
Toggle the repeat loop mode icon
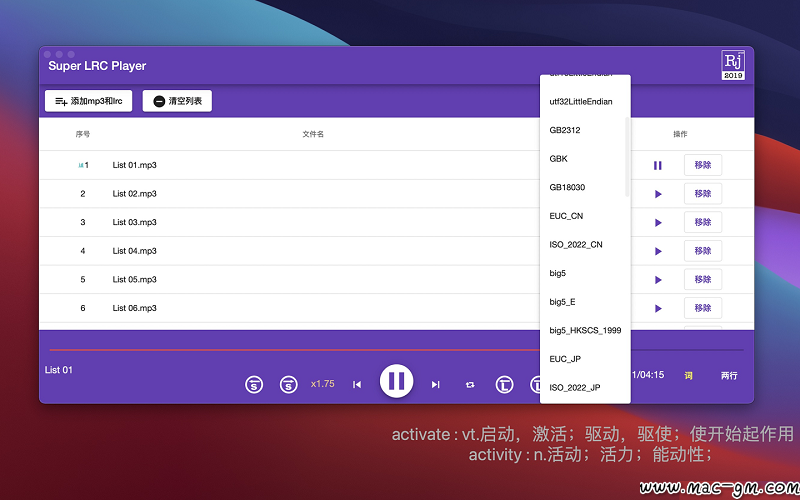[470, 384]
